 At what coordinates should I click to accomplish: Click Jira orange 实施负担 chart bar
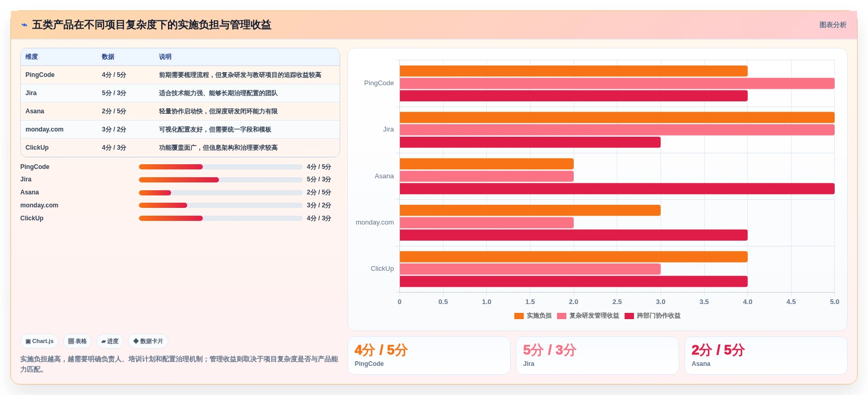click(x=617, y=117)
